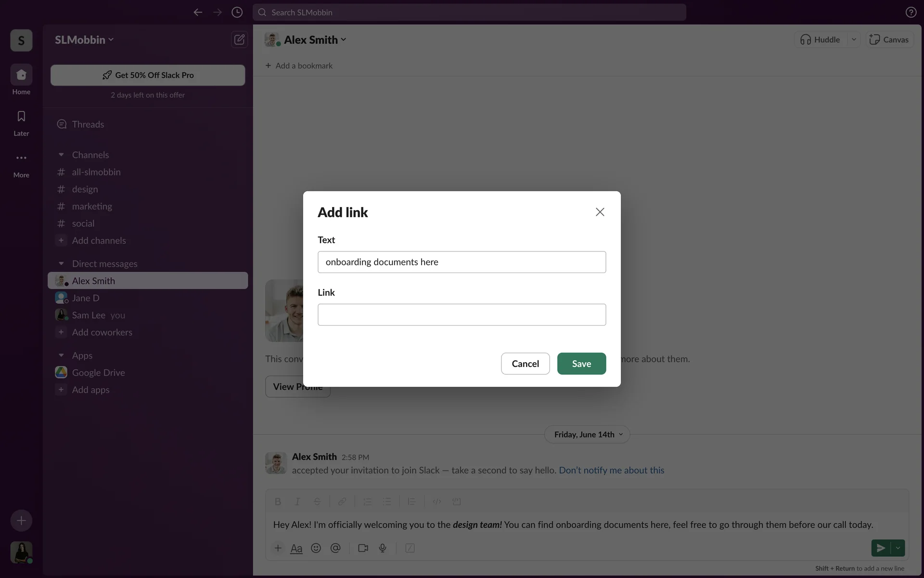Toggle text formatting Aa button

coord(296,548)
